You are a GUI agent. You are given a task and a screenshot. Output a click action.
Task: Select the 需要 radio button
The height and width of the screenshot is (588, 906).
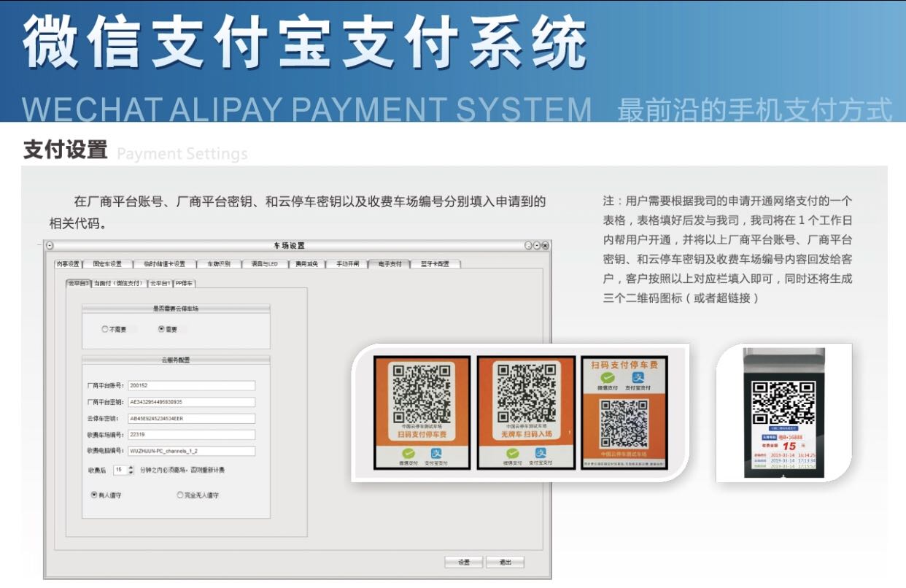(161, 330)
